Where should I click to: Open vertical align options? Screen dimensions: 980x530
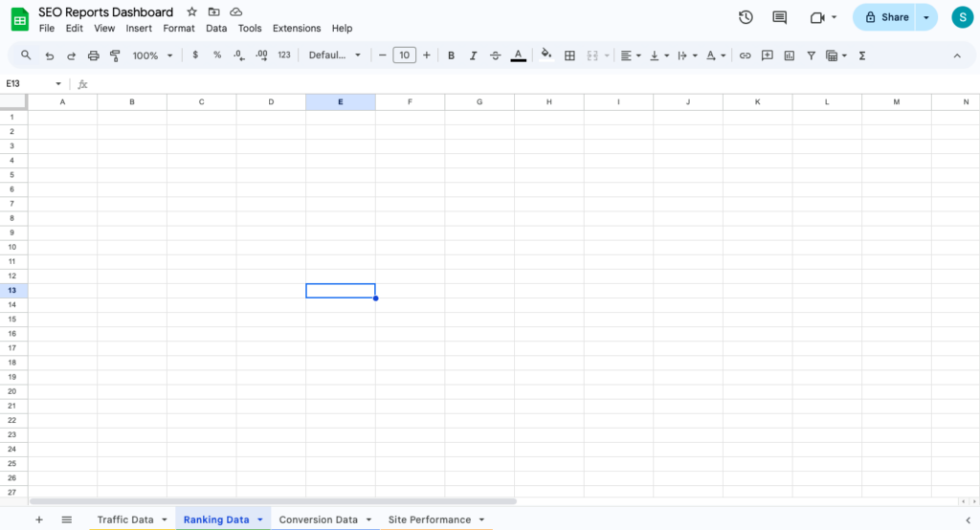658,55
